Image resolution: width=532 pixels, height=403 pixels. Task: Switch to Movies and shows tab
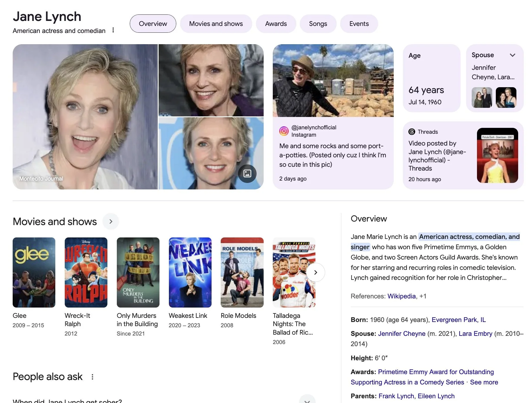tap(216, 24)
